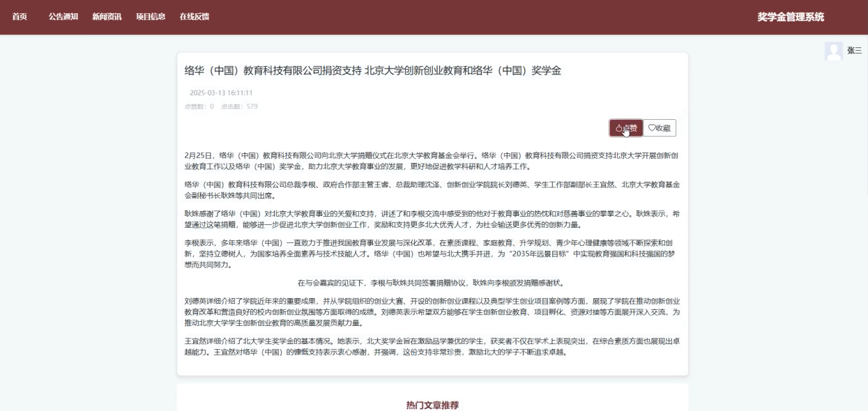
Task: Click the 点击数: 579 counter
Action: [x=239, y=107]
